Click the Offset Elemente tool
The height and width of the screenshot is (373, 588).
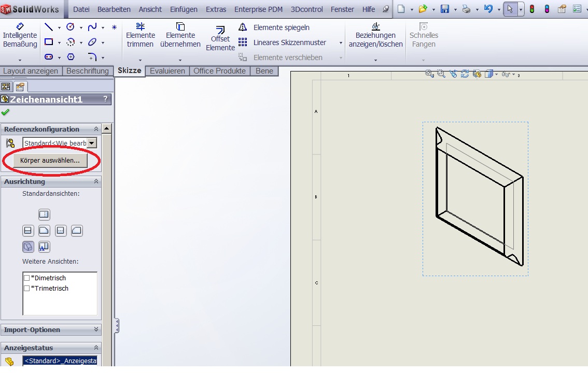coord(220,38)
